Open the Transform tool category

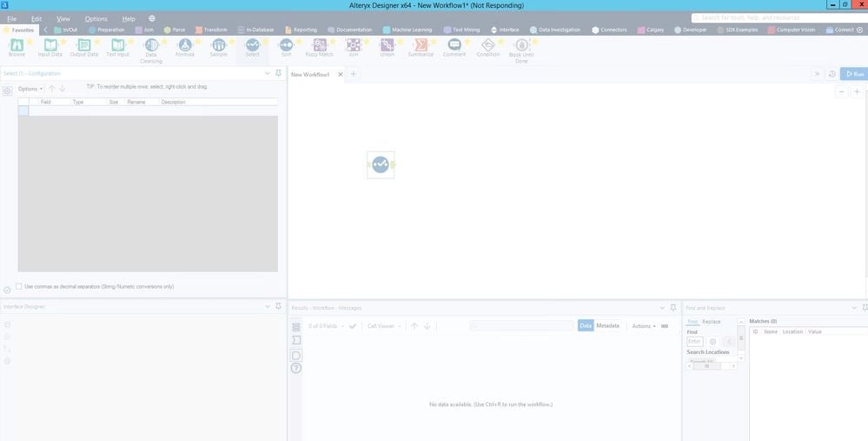click(211, 30)
